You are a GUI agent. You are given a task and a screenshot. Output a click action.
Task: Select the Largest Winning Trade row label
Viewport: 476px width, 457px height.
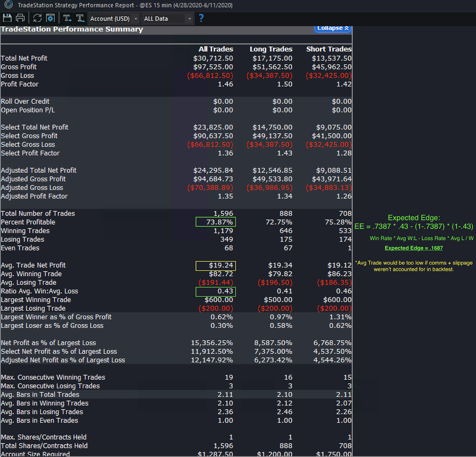pyautogui.click(x=36, y=300)
